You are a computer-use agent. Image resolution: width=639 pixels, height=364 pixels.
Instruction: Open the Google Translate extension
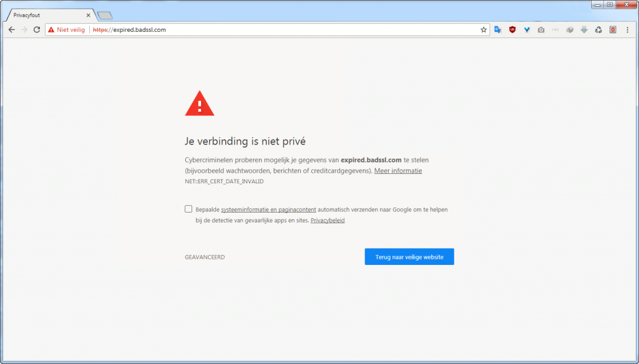[x=498, y=29]
